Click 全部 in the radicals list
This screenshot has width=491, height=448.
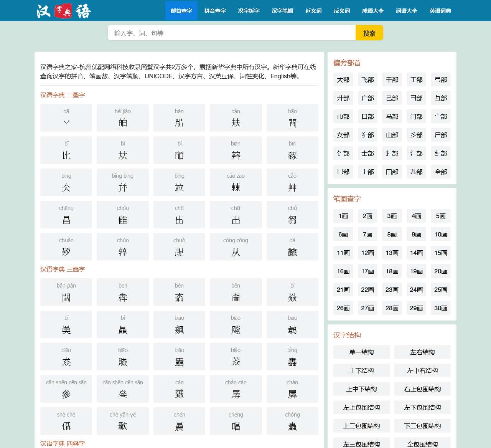click(440, 172)
